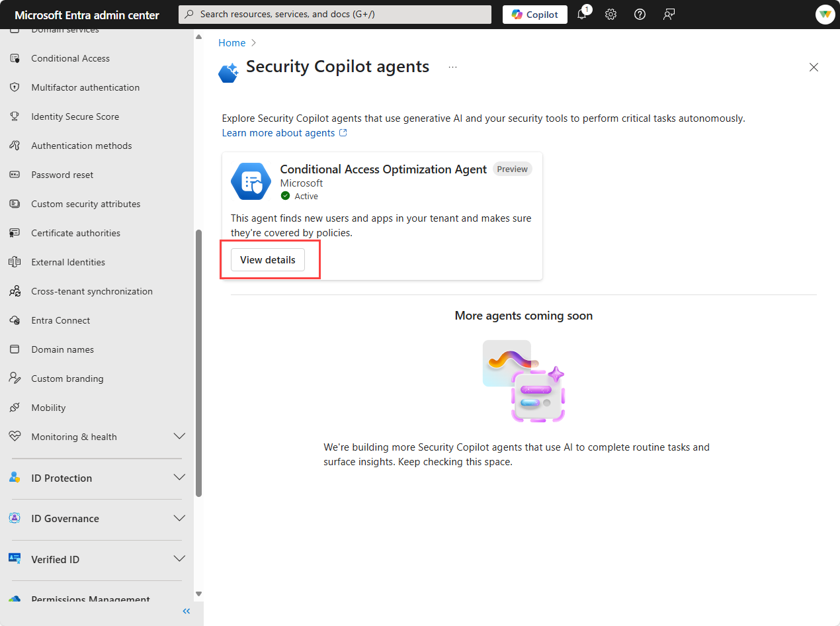
Task: Click the Conditional Access Optimization Agent hexagon icon
Action: (x=251, y=181)
